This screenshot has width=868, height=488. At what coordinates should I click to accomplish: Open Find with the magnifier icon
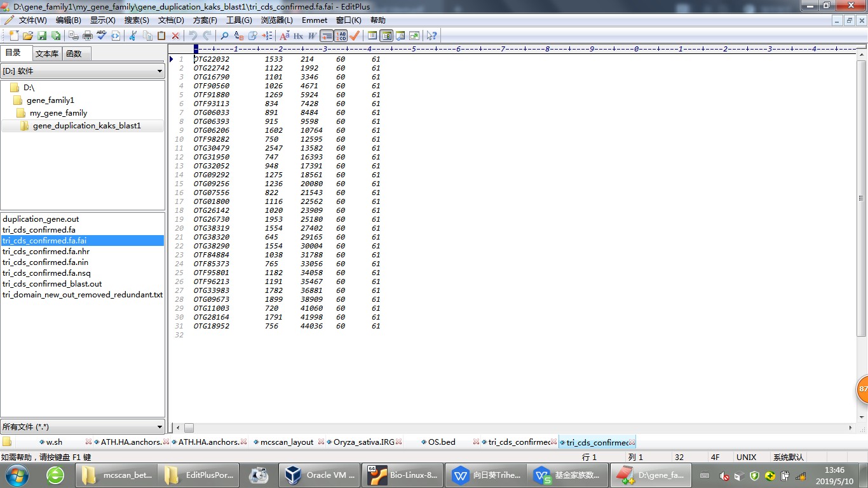pyautogui.click(x=224, y=36)
